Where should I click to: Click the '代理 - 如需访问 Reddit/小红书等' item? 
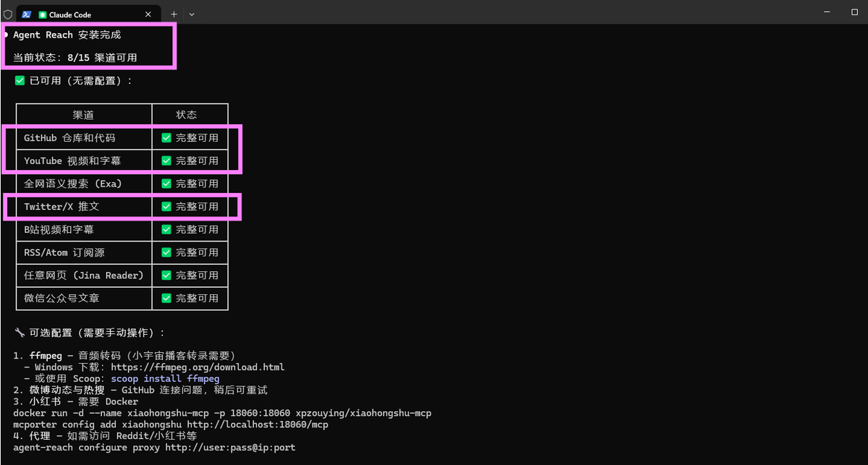tap(105, 436)
